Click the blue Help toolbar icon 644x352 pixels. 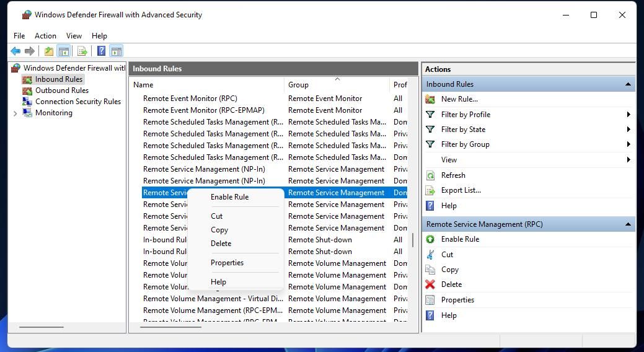101,51
